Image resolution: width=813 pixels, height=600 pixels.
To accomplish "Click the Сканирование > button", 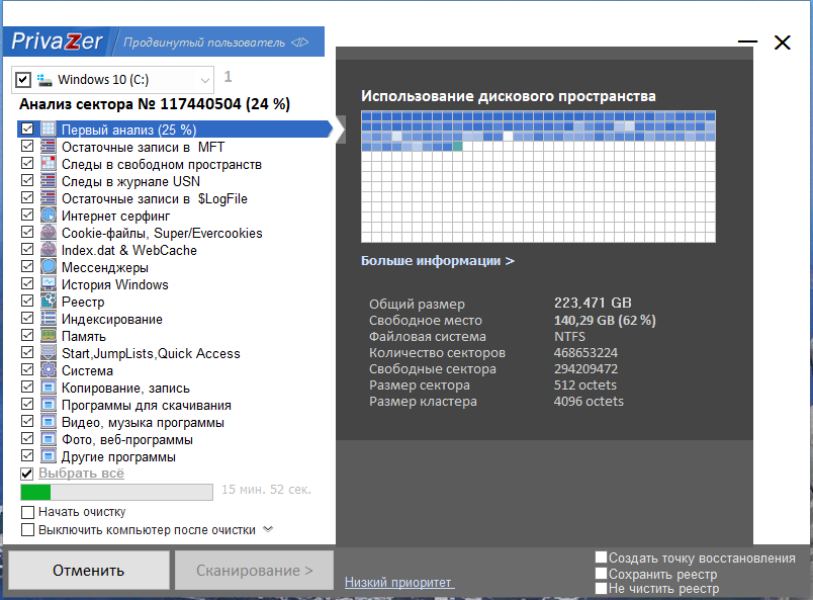I will coord(254,570).
